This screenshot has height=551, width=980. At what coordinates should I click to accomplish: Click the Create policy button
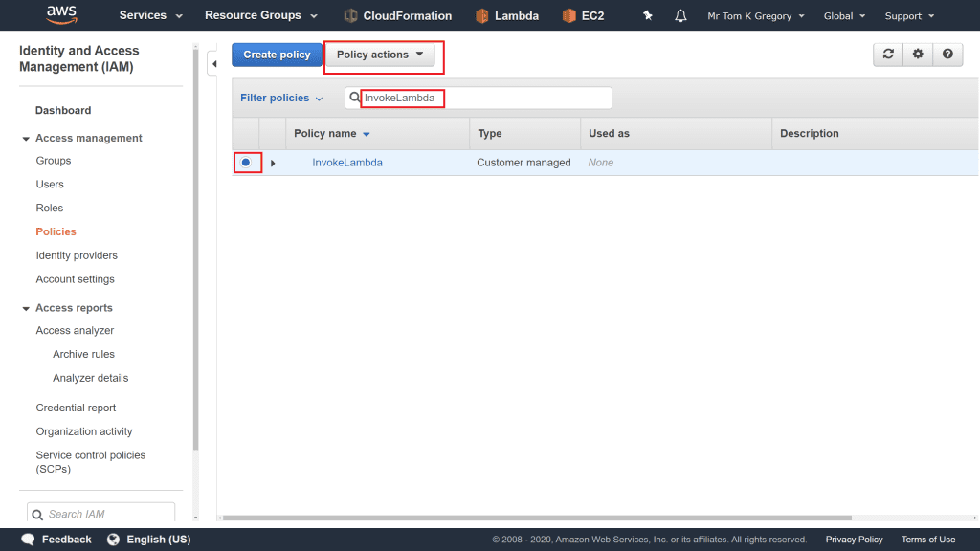coord(277,55)
